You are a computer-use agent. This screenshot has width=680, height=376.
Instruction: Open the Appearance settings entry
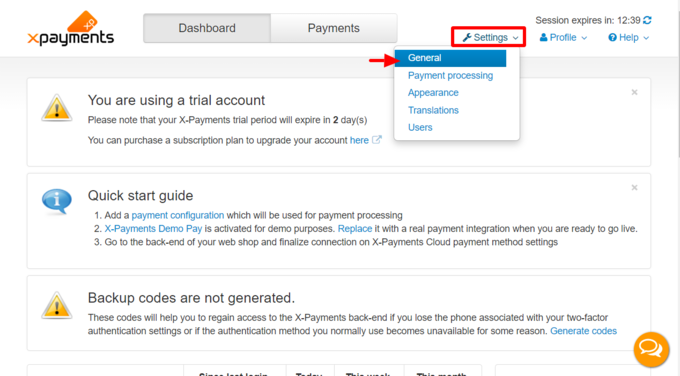[433, 93]
